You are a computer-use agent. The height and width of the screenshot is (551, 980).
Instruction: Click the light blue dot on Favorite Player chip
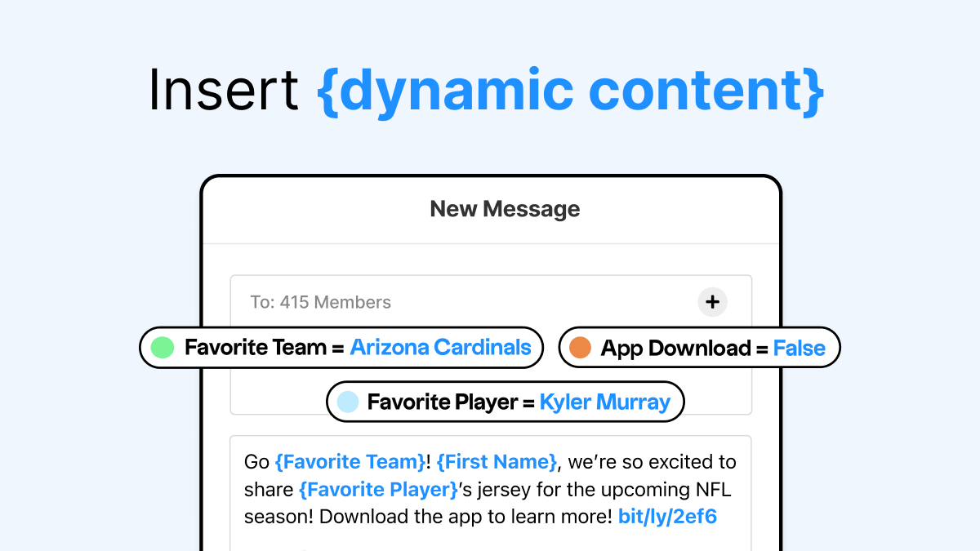point(348,402)
